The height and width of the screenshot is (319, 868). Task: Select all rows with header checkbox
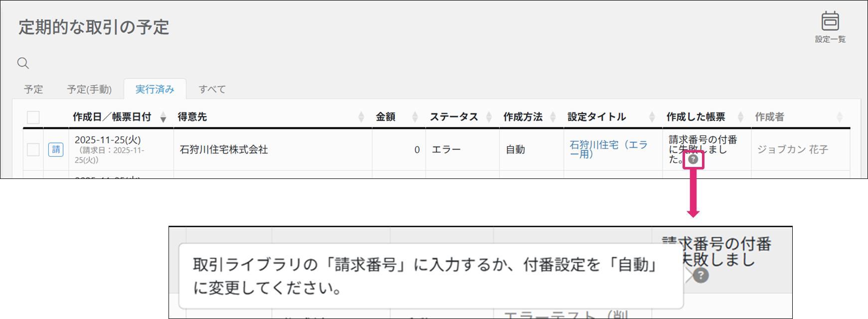33,117
